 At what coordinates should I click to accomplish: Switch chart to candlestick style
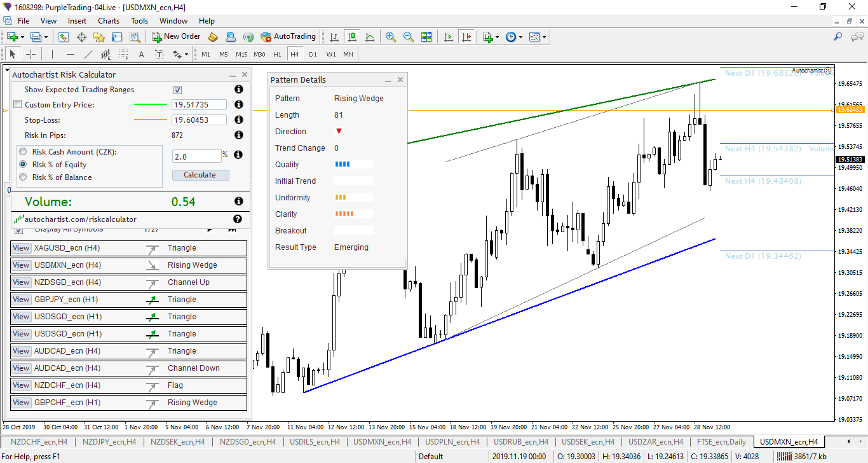(x=352, y=37)
